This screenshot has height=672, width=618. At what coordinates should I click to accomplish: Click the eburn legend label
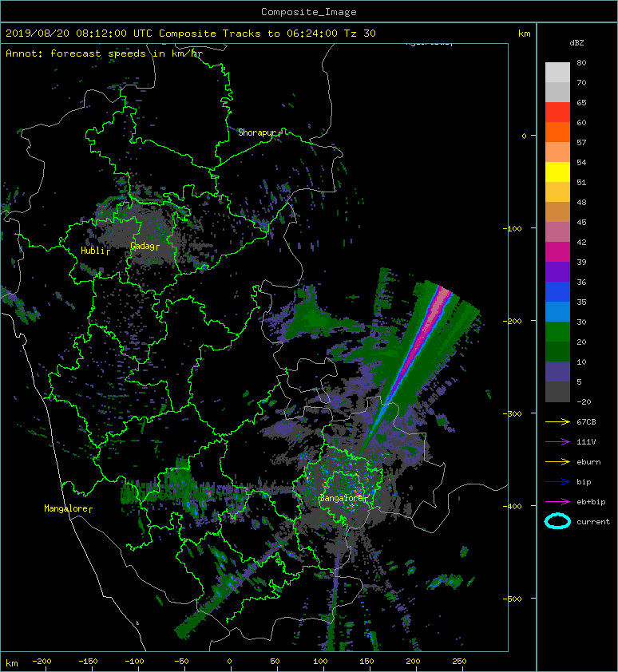point(588,462)
